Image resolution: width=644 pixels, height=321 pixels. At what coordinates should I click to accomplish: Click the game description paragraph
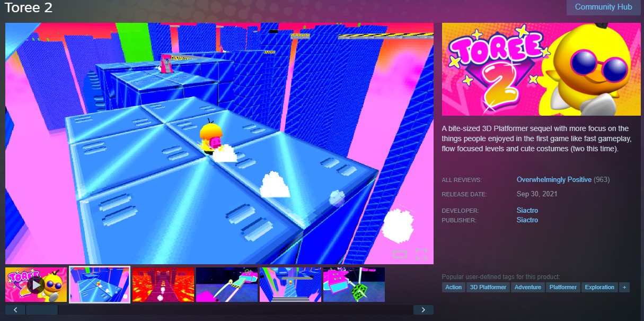[x=537, y=139]
